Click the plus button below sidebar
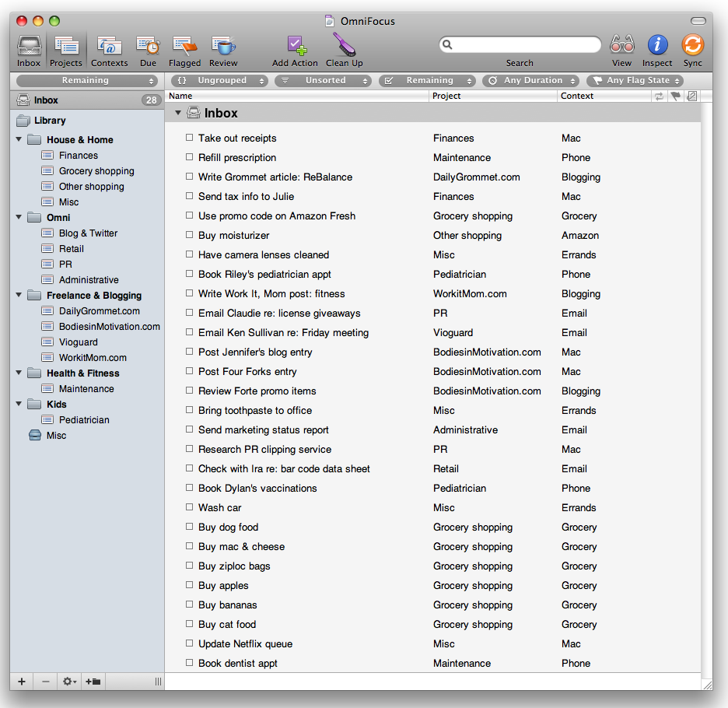Screen dimensions: 728x708 pyautogui.click(x=22, y=681)
